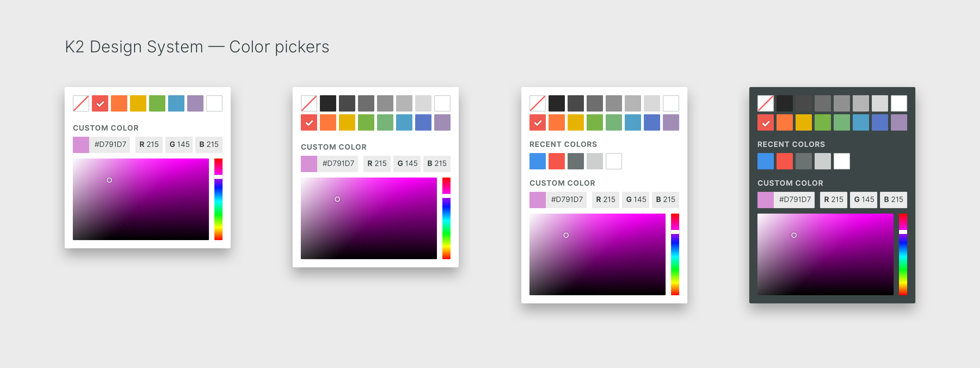This screenshot has height=368, width=980.
Task: Click the hex #D791D7 field in first picker
Action: coord(110,145)
